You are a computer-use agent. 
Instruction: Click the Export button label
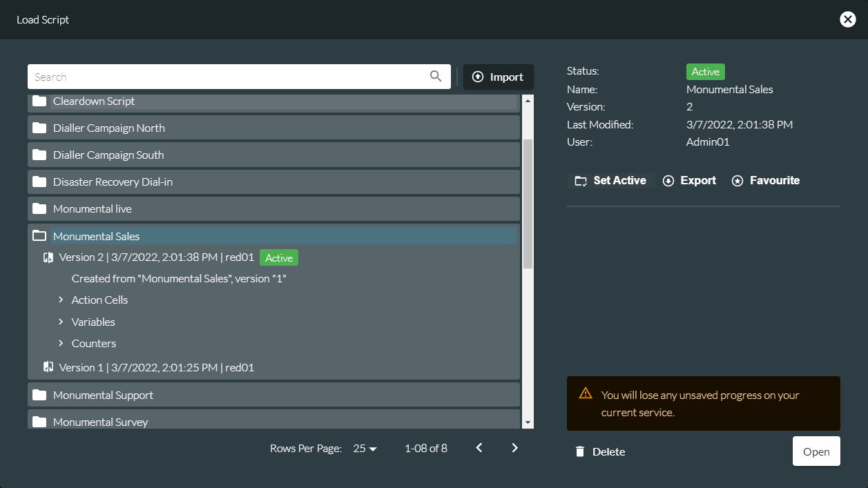(698, 181)
